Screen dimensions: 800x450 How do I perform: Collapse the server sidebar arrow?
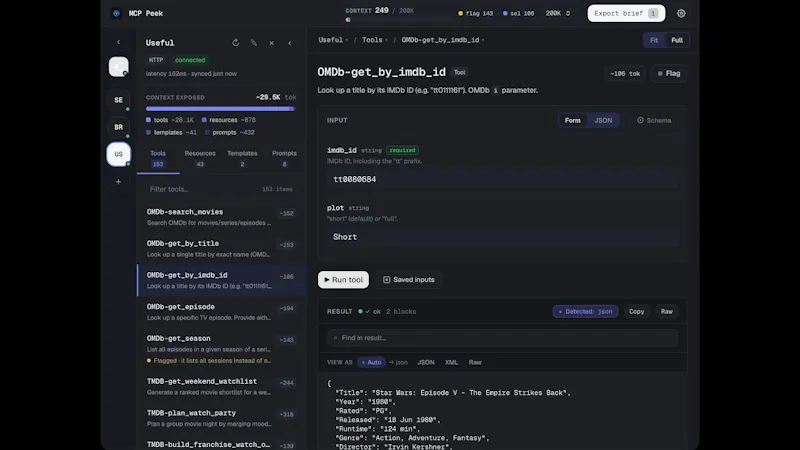click(118, 42)
